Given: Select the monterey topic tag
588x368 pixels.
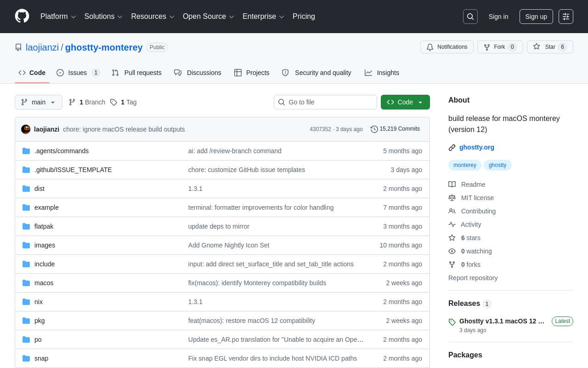Looking at the screenshot, I should click(x=465, y=165).
